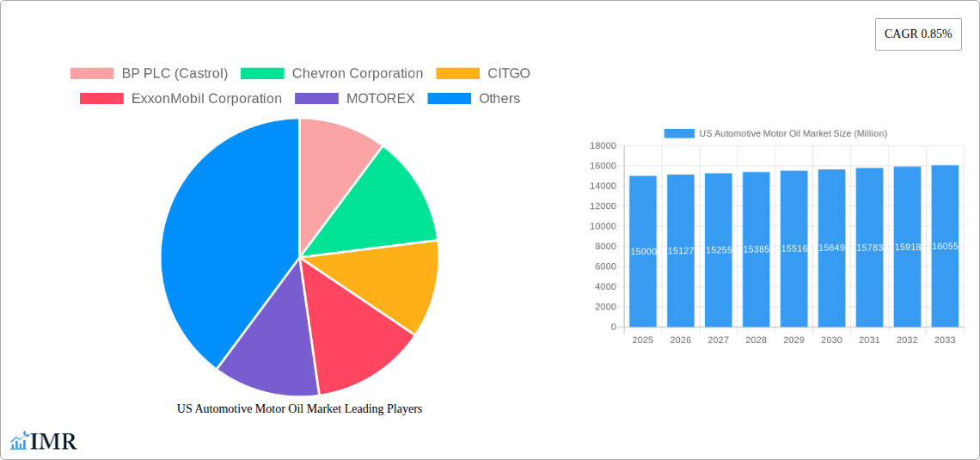
Task: Click the CITGO legend label
Action: tap(509, 74)
